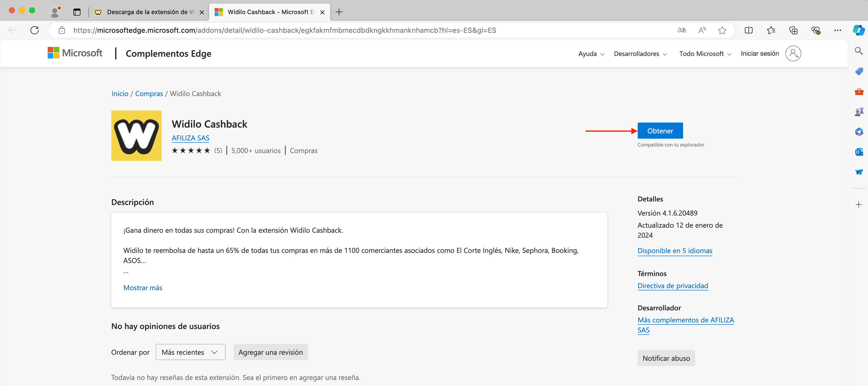Viewport: 868px width, 386px height.
Task: Click the read aloud icon
Action: [x=702, y=30]
